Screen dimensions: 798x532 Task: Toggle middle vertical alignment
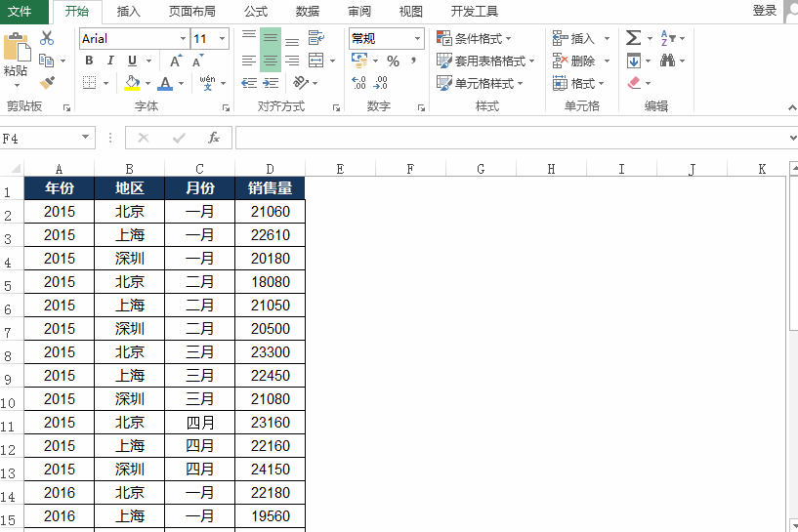[271, 38]
